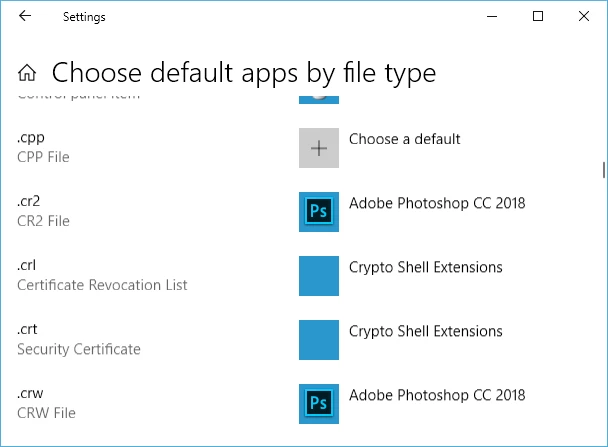608x447 pixels.
Task: Change Crypto Shell Extensions for .crt
Action: pyautogui.click(x=426, y=331)
